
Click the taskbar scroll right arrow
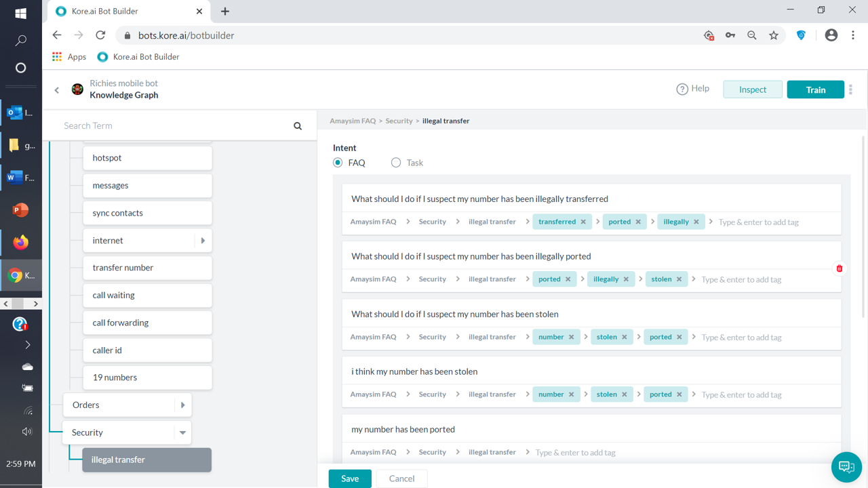click(x=36, y=304)
